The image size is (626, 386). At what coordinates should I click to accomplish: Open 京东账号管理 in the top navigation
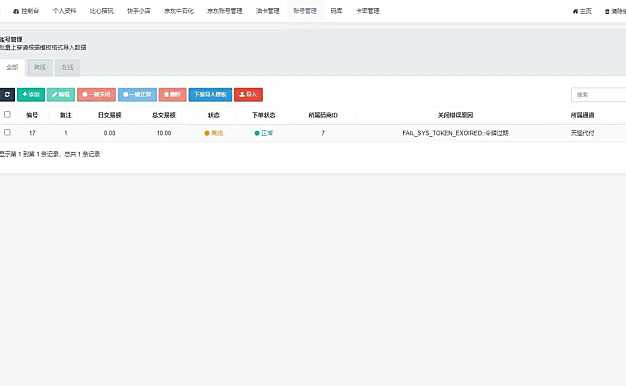point(225,11)
